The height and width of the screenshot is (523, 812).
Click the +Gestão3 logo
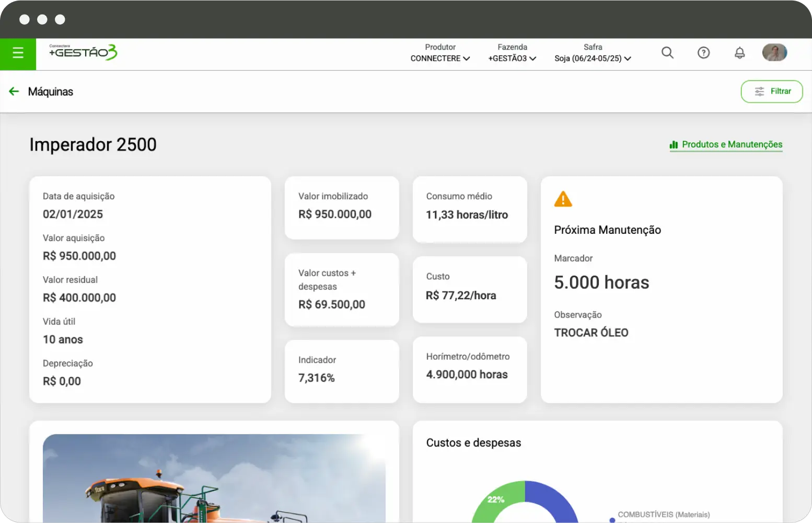[83, 52]
